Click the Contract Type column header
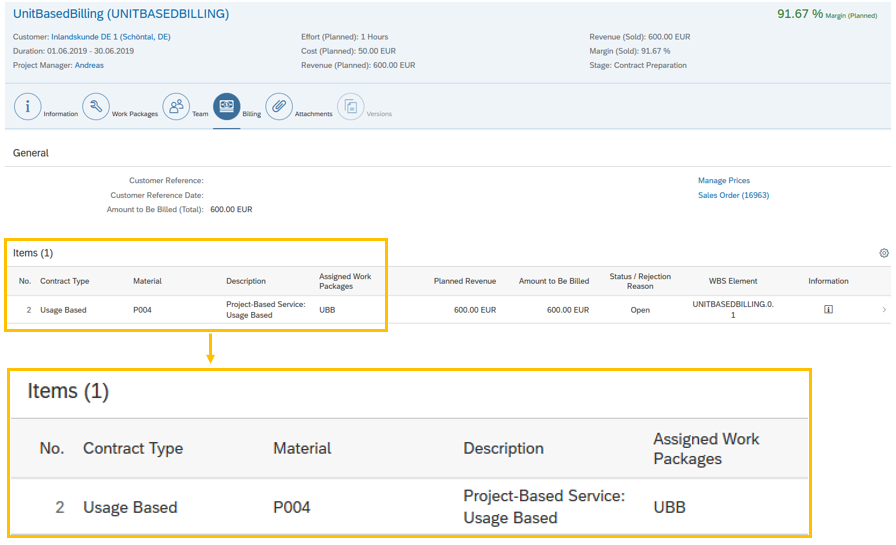Image resolution: width=896 pixels, height=545 pixels. [x=65, y=281]
